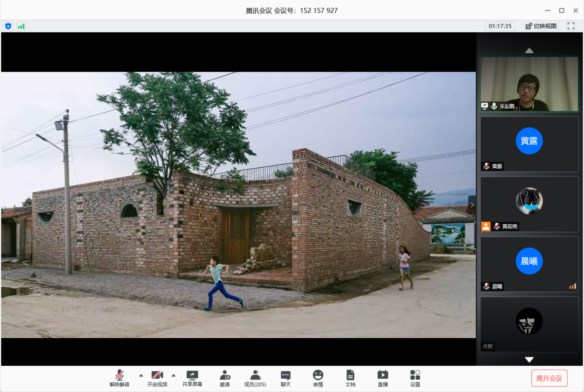Open the 共享屏幕 screen share

(x=192, y=378)
